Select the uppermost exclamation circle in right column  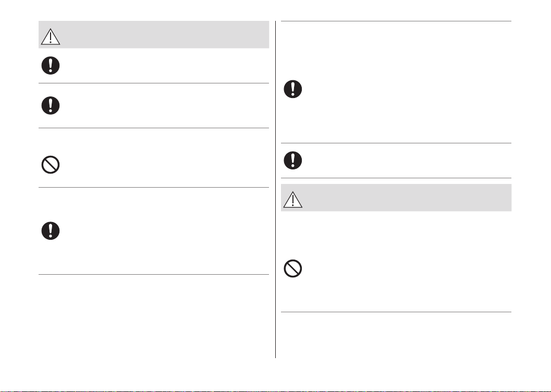tap(293, 89)
